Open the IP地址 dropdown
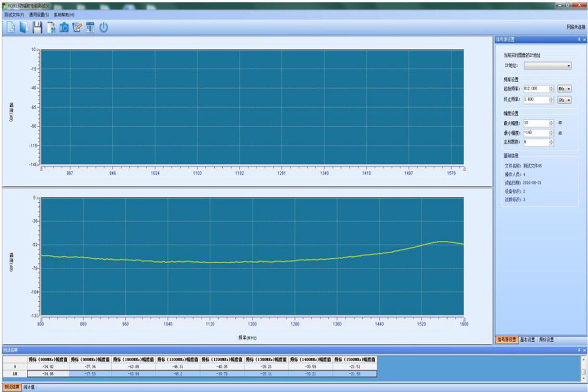This screenshot has height=392, width=588. point(547,66)
